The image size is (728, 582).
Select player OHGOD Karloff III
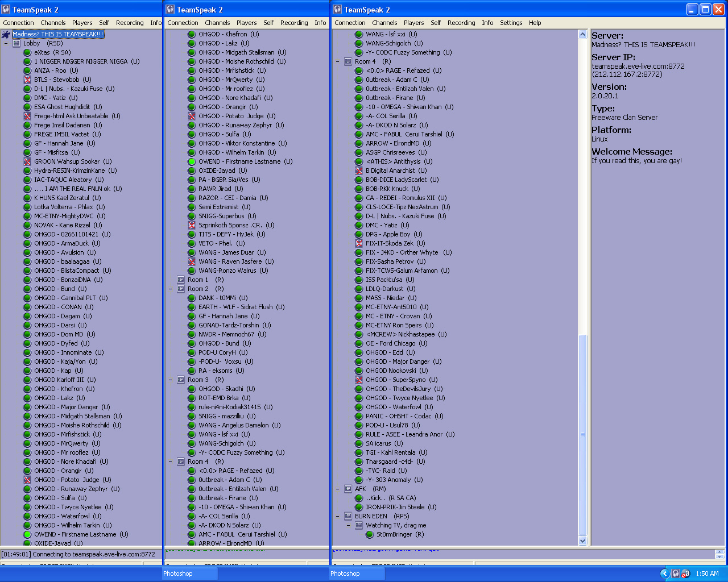pos(65,380)
